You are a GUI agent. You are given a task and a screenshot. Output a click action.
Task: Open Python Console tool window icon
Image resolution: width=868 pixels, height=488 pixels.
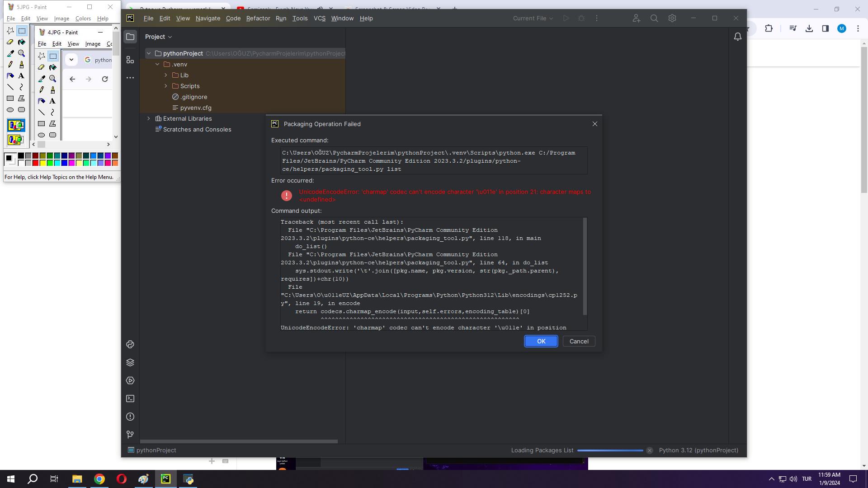tap(130, 344)
